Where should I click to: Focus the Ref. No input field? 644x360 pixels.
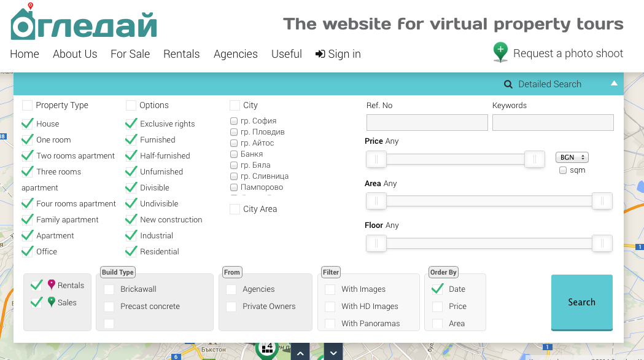427,123
